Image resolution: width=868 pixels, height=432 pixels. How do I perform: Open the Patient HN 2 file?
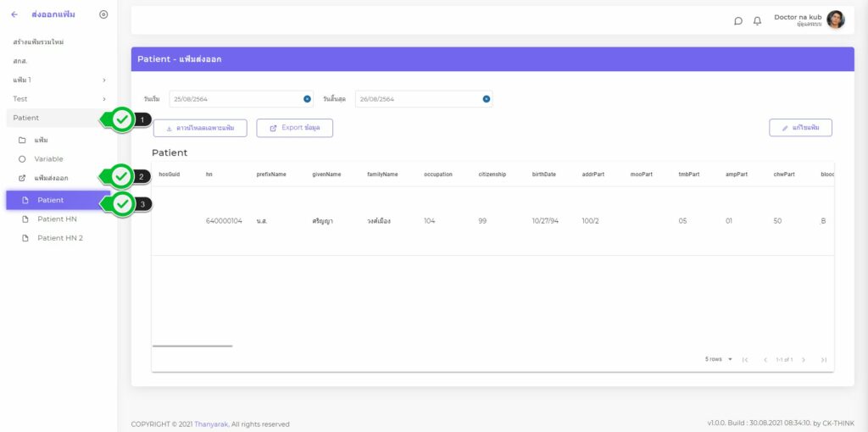click(59, 238)
